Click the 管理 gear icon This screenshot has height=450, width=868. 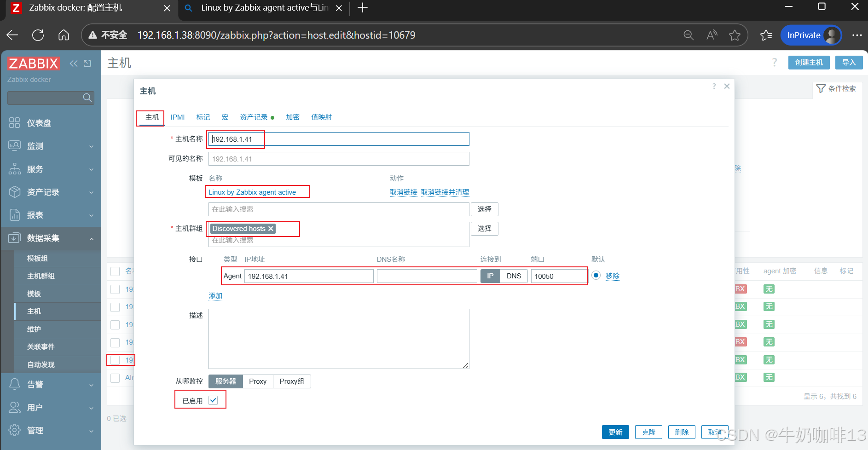coord(15,430)
